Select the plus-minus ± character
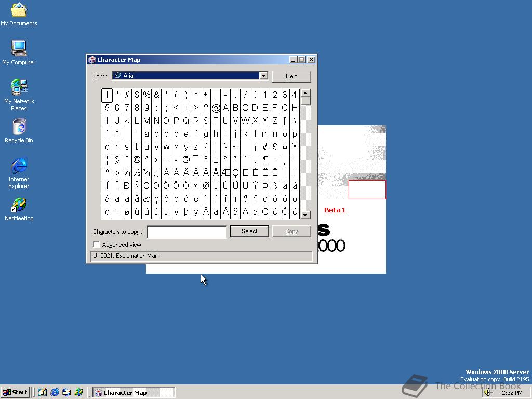The width and height of the screenshot is (532, 399). tap(216, 160)
